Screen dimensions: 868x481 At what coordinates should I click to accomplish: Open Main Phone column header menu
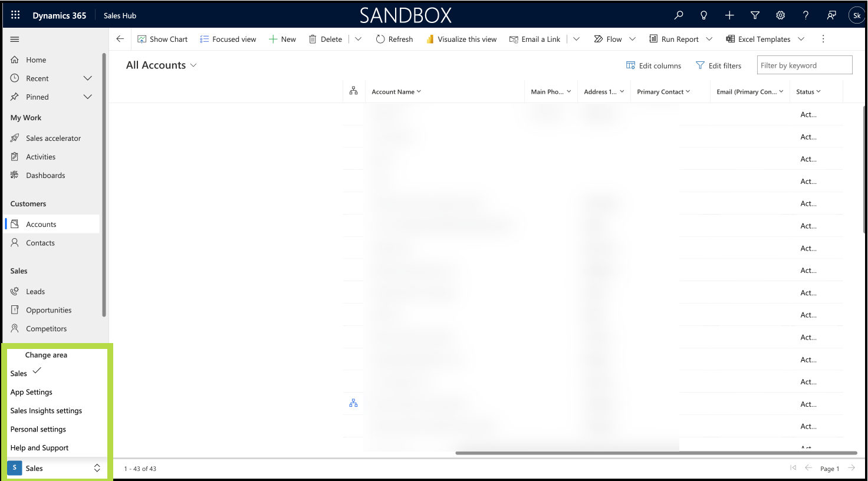point(551,91)
